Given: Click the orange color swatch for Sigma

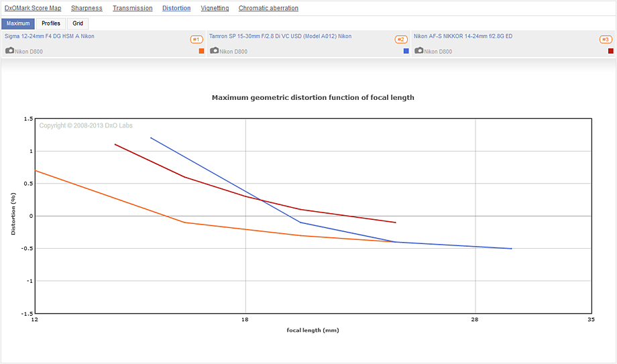Looking at the screenshot, I should [201, 51].
